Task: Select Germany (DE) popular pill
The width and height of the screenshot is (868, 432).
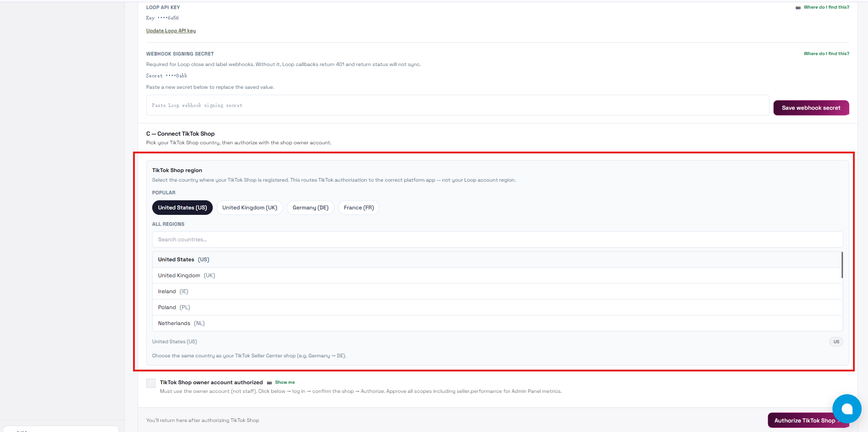Action: point(310,208)
